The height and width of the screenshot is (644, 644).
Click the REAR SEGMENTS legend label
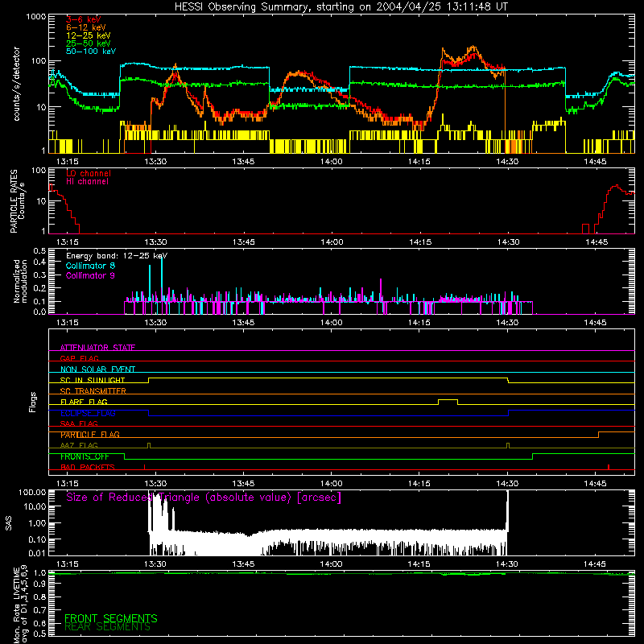click(x=107, y=627)
